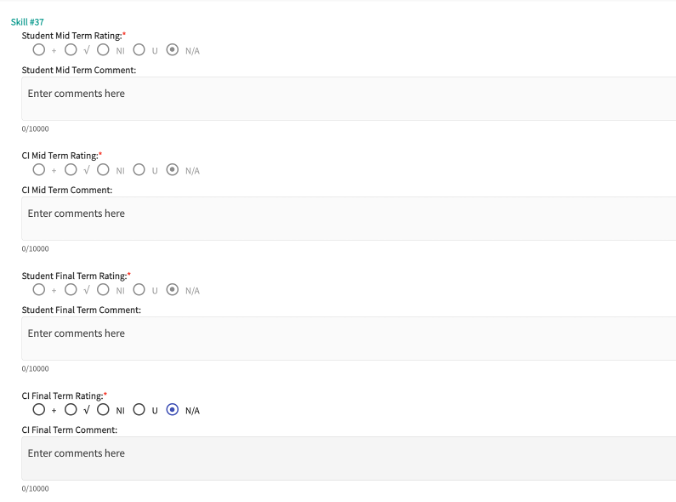
Task: Select N/A for CI Final Term Rating
Action: point(173,409)
